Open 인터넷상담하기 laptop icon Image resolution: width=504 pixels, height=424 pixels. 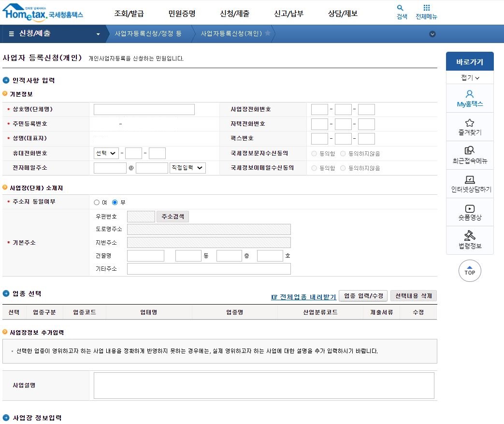point(470,179)
